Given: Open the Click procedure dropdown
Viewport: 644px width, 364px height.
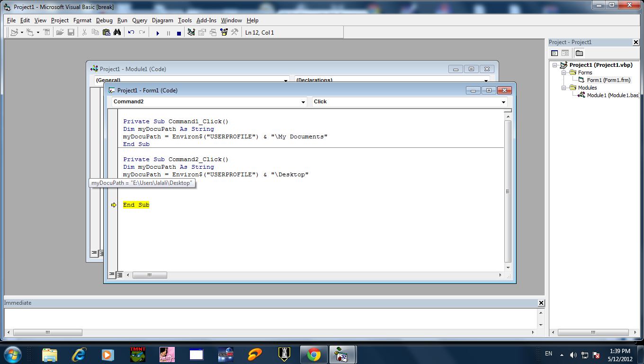Looking at the screenshot, I should click(x=503, y=102).
